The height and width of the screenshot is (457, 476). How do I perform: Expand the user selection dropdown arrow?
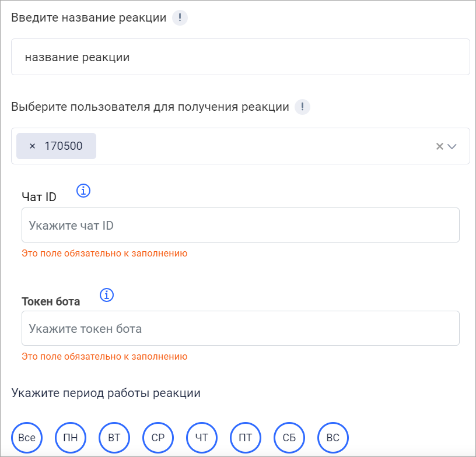click(x=452, y=146)
